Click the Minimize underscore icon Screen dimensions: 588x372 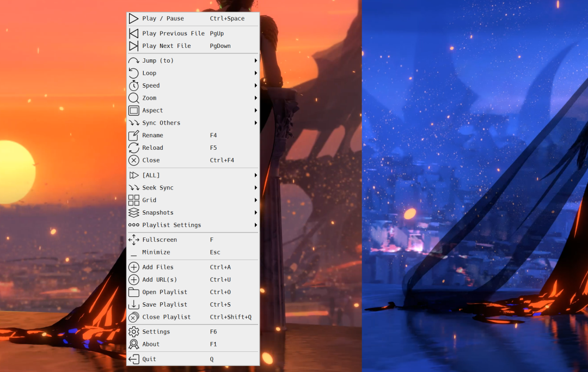tap(133, 256)
